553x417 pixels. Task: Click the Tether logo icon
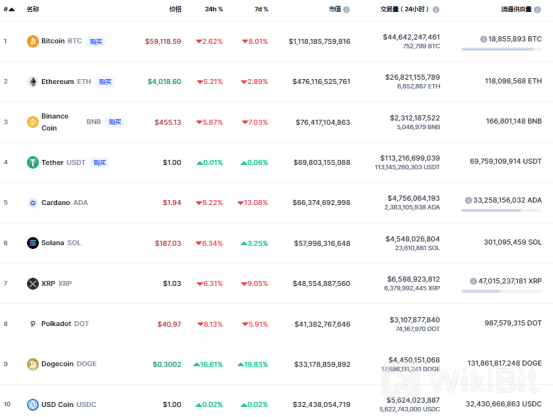click(33, 162)
